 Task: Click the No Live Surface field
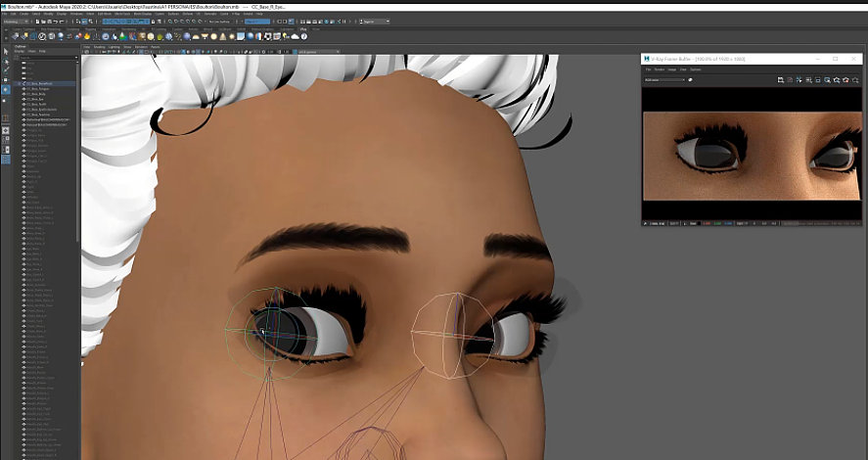tap(221, 21)
